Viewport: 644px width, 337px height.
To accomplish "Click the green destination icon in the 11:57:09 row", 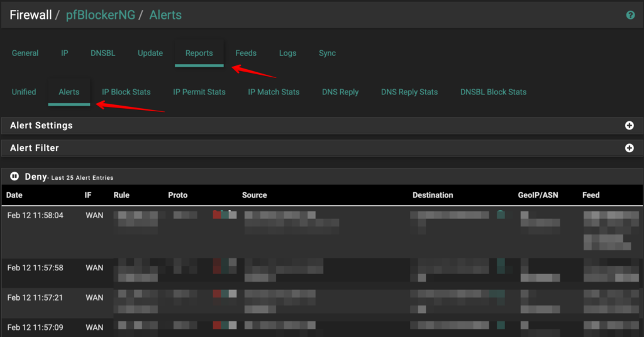I will coord(501,325).
